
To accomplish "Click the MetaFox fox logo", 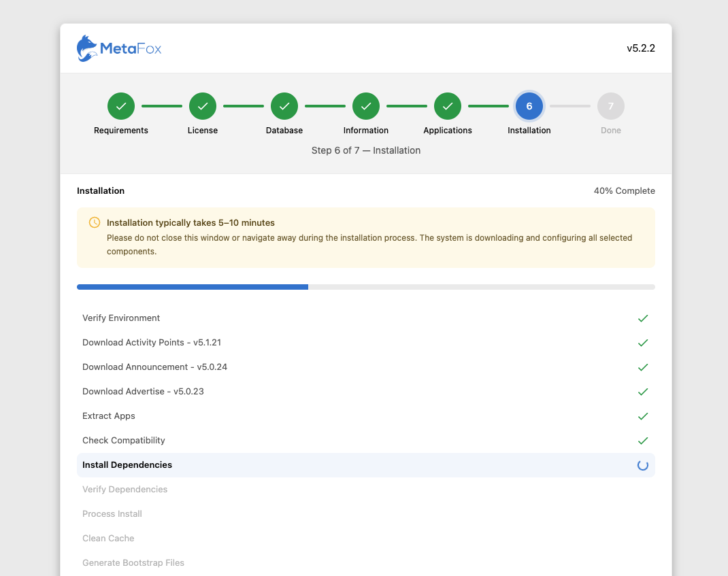I will [87, 48].
